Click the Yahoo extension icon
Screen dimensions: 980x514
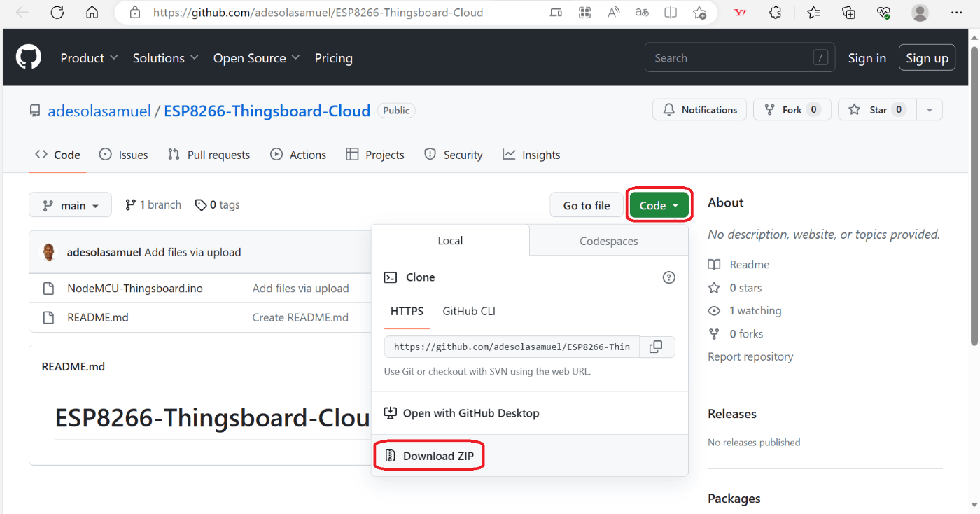click(740, 13)
